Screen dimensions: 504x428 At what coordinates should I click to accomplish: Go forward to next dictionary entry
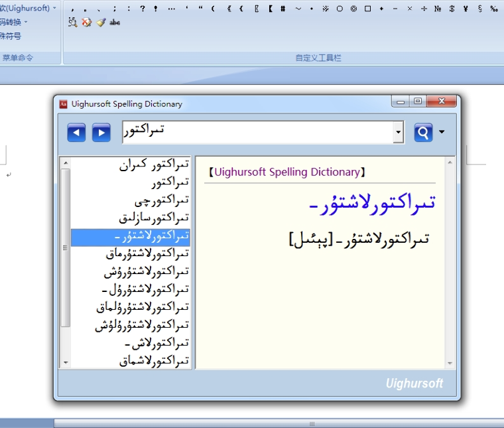click(x=101, y=133)
